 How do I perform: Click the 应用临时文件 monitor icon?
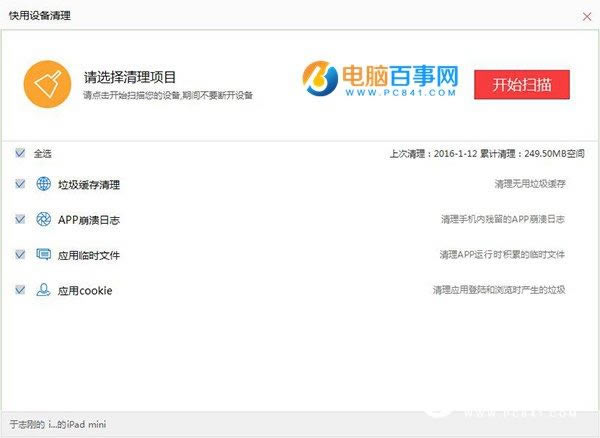[x=44, y=255]
